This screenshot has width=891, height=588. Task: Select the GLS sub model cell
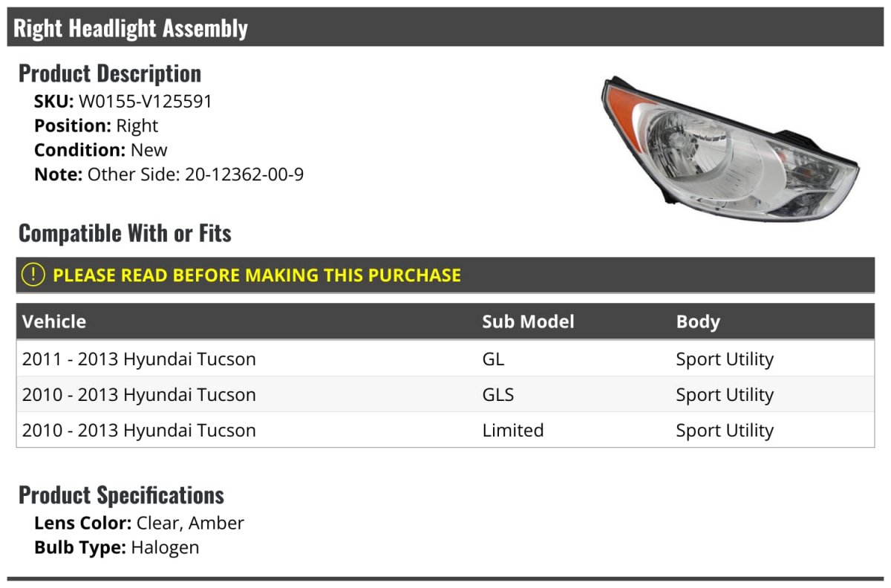pyautogui.click(x=497, y=394)
